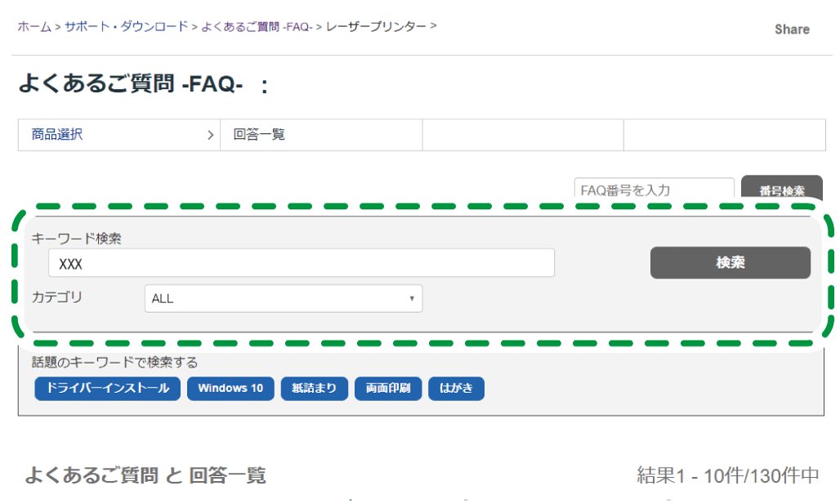The width and height of the screenshot is (840, 504).
Task: Click the 両面印刷 keyword button
Action: coord(387,388)
